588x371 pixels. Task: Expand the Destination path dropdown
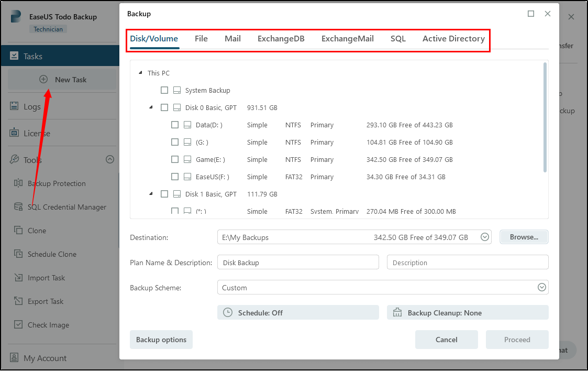point(485,237)
